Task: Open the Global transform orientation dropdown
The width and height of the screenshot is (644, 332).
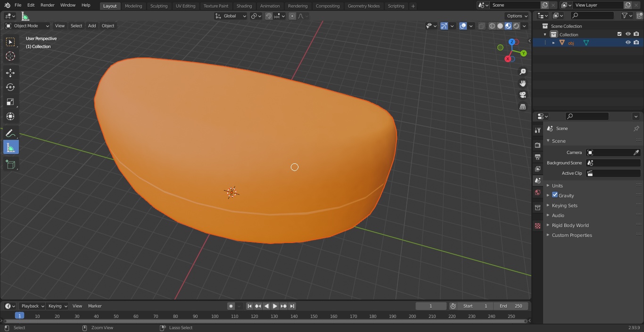Action: pos(231,16)
